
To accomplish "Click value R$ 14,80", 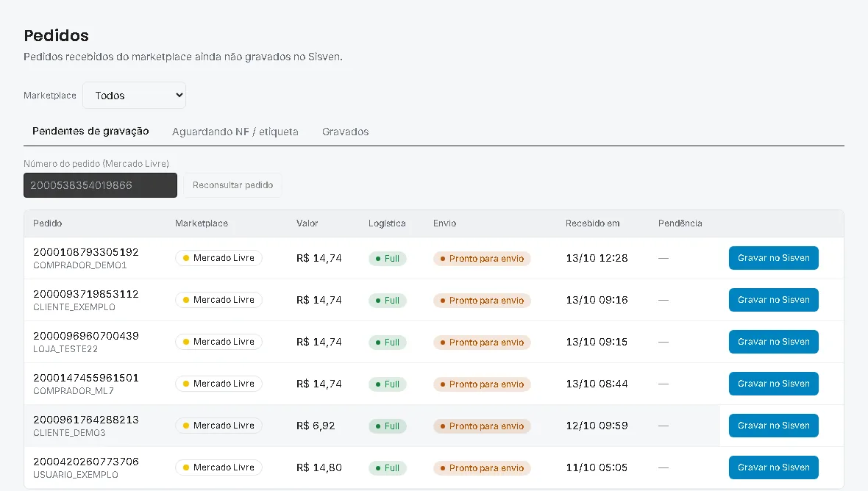I will 319,467.
